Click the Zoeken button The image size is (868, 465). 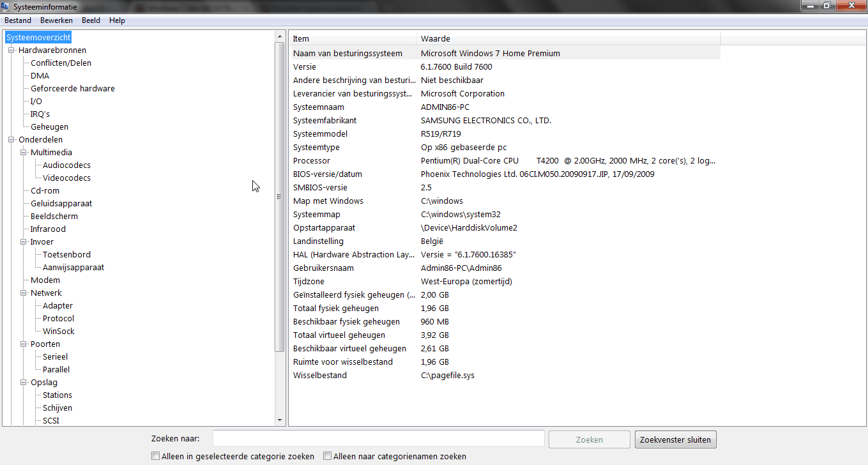click(590, 439)
